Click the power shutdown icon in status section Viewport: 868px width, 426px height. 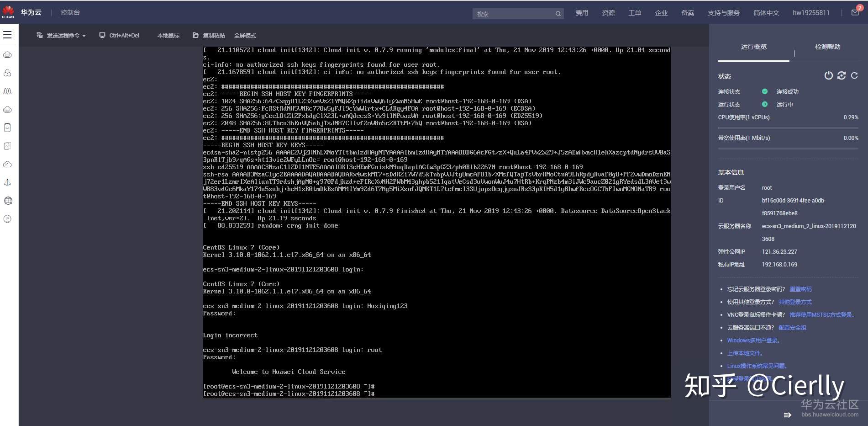[x=828, y=75]
